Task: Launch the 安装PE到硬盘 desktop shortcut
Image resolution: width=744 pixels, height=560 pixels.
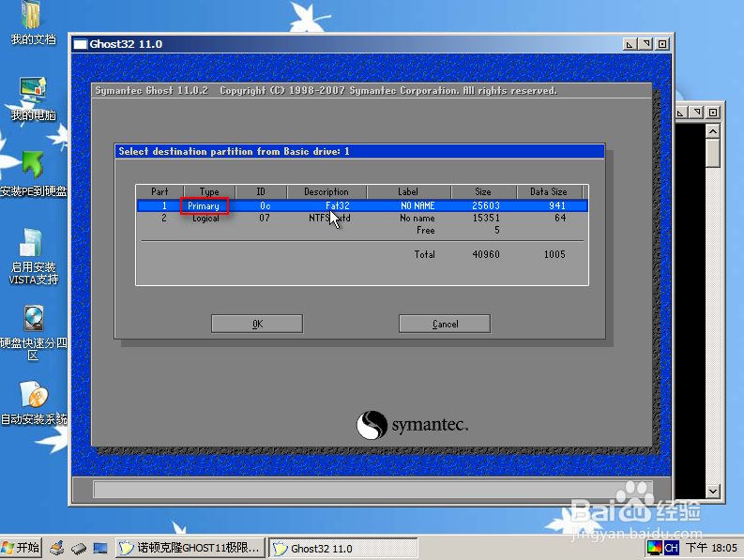Action: pyautogui.click(x=33, y=174)
